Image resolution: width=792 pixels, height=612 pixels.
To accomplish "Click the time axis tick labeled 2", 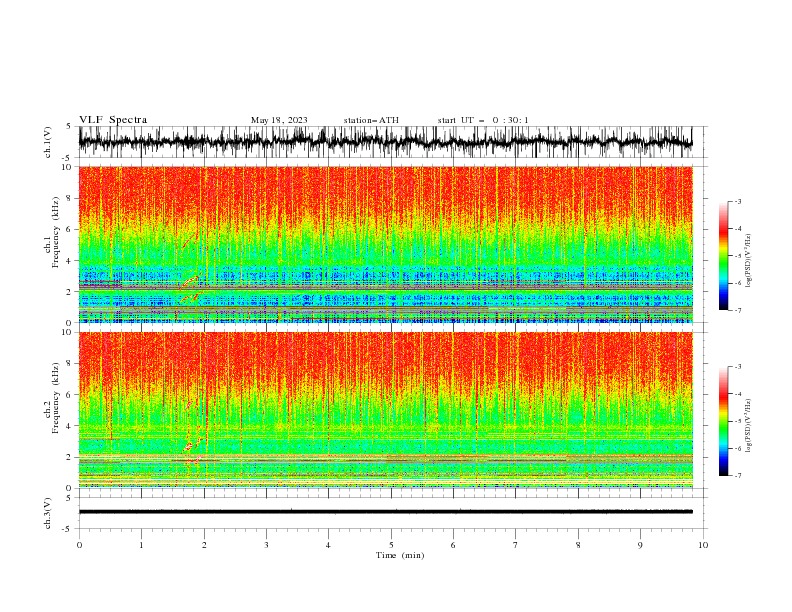I will coord(204,545).
